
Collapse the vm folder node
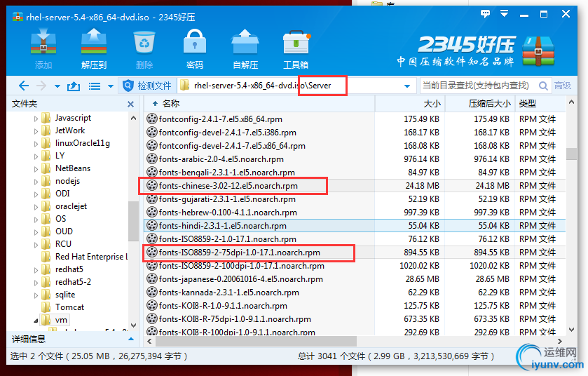click(x=36, y=321)
